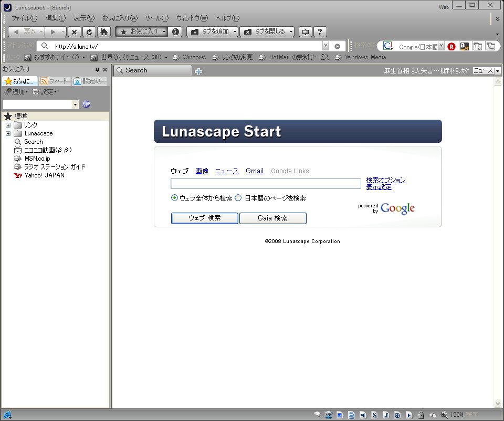
Task: Click the stop loading X toolbar button
Action: click(x=74, y=32)
